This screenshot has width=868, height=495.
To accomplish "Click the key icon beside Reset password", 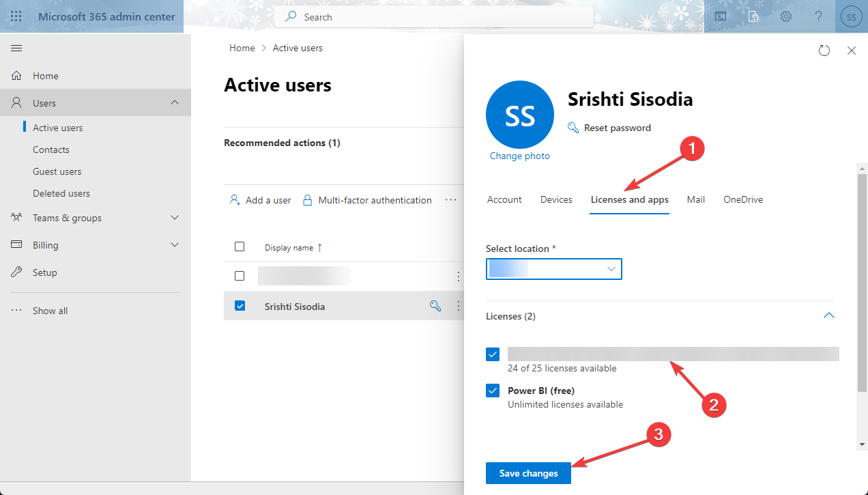I will (573, 128).
